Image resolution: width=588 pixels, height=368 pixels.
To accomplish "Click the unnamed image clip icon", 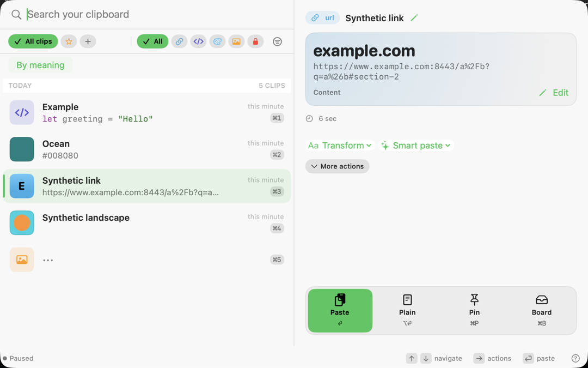I will (22, 260).
